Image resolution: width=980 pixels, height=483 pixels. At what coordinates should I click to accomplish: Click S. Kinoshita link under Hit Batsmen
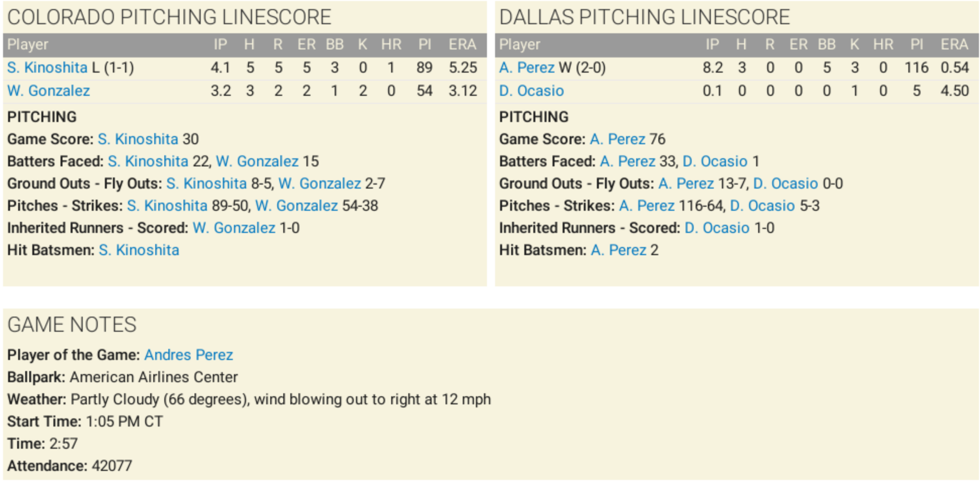pyautogui.click(x=139, y=250)
